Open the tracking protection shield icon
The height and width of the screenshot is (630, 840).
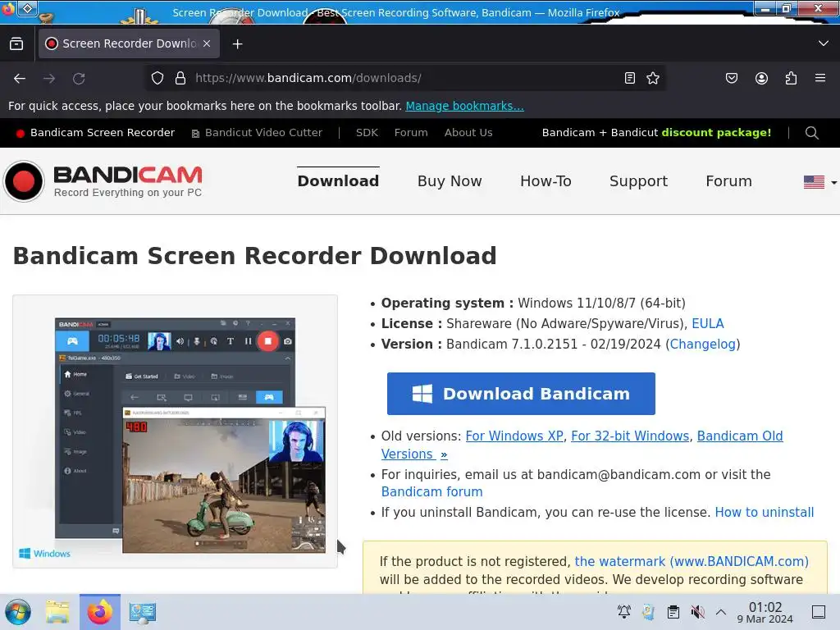[x=157, y=78]
